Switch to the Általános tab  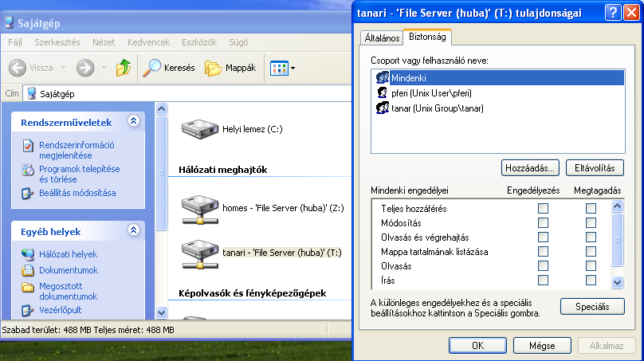coord(380,37)
